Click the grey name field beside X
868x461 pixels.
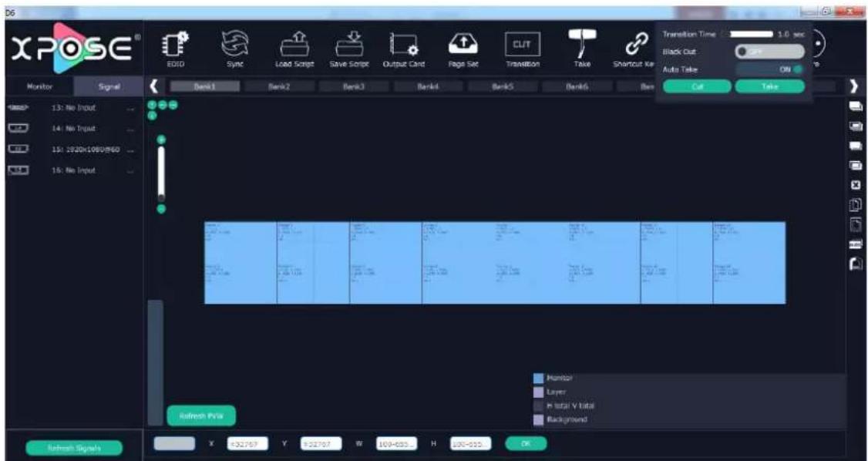point(174,444)
